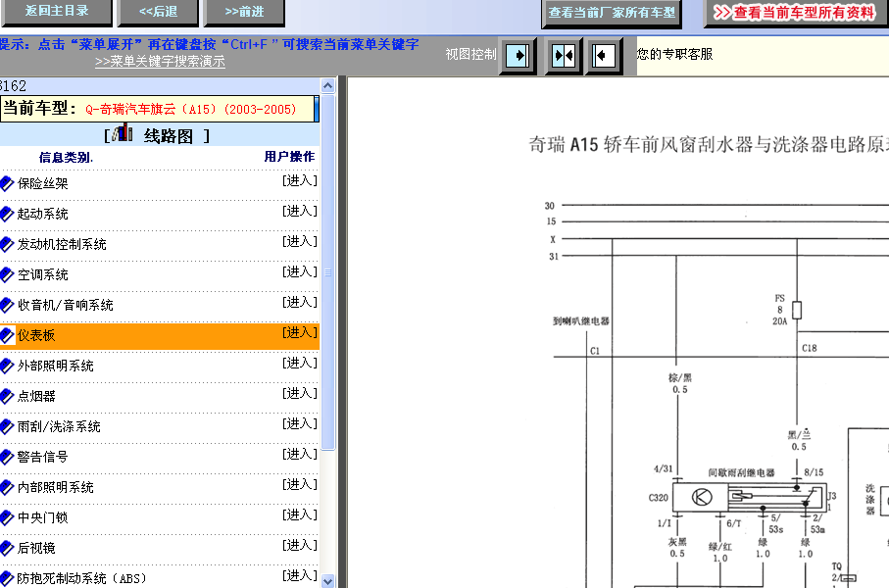
Task: Click the blue book icon for 发动机控制系统
Action: [x=7, y=244]
